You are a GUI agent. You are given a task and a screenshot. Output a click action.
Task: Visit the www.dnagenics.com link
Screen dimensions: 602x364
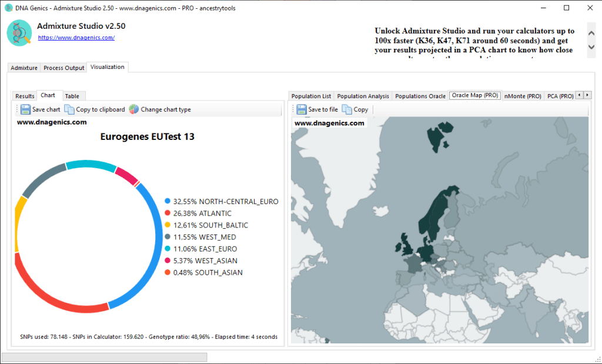pyautogui.click(x=76, y=38)
